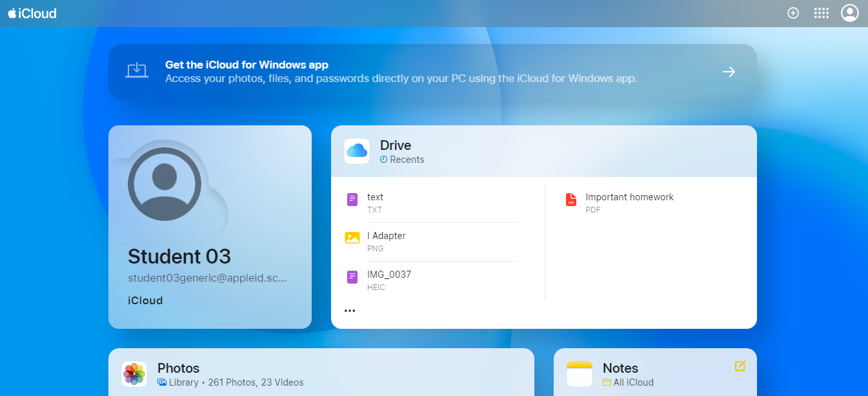Open the Notes app icon
Viewport: 868px width, 396px height.
coord(580,374)
